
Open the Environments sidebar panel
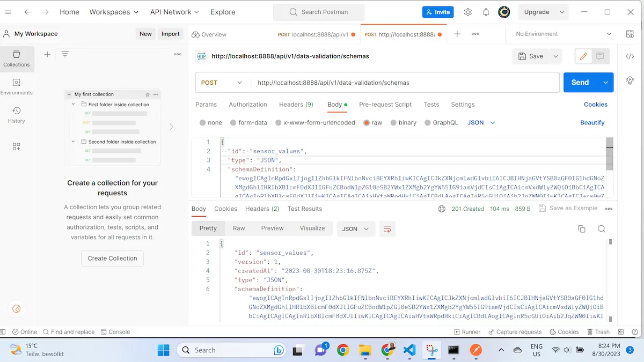[x=17, y=87]
